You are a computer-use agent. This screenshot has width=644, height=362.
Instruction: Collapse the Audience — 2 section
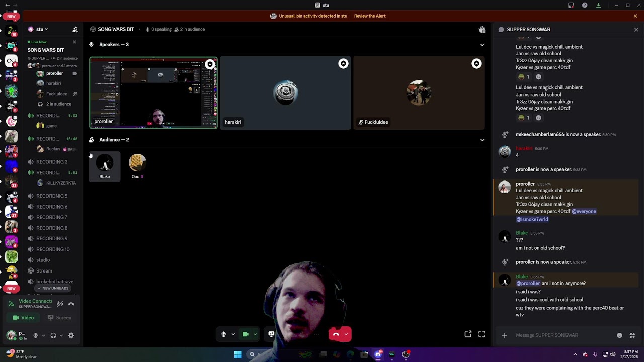[482, 140]
